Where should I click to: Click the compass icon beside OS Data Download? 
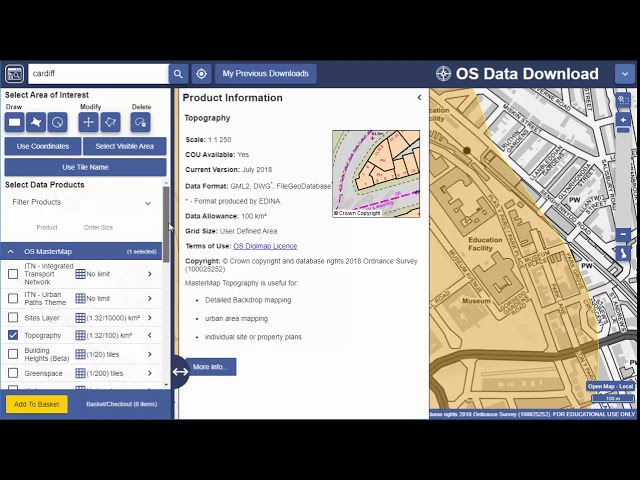tap(443, 74)
